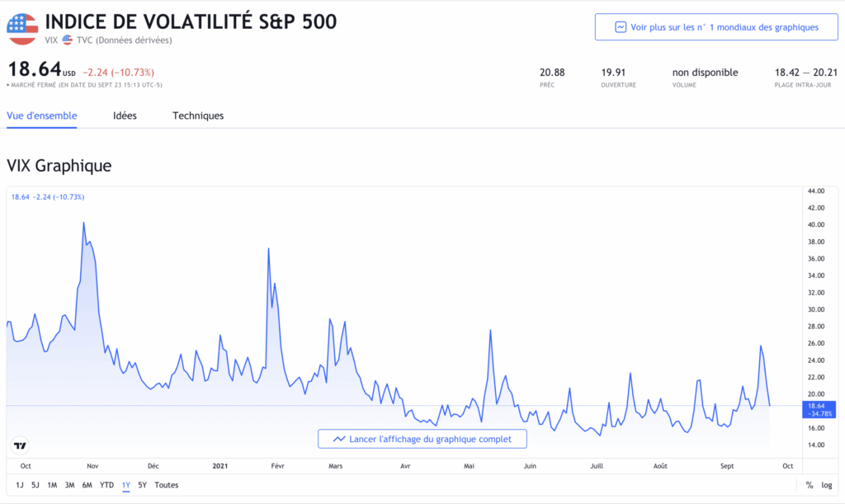
Task: Click the 20.88 PRÉC value
Action: (552, 72)
